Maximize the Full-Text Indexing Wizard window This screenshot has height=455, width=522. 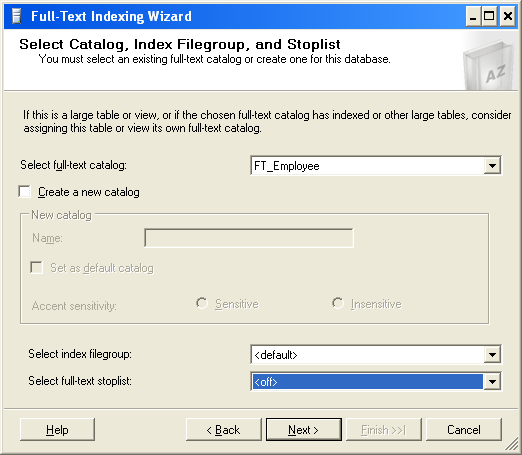tap(489, 17)
